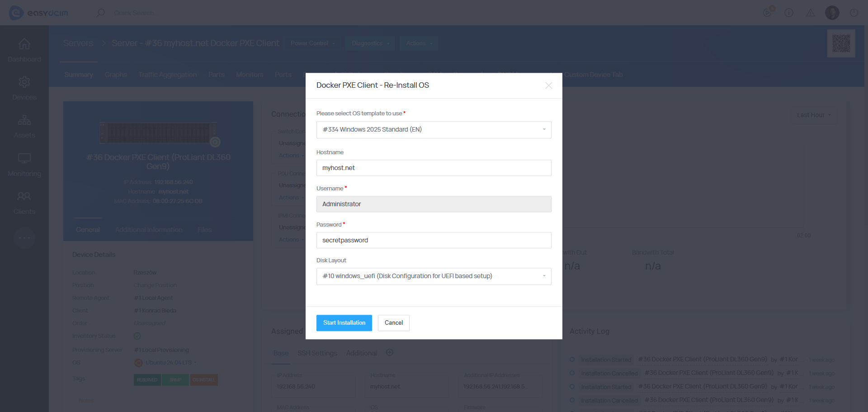Cancel the Re-Install OS dialog
Viewport: 868px width, 412px height.
click(x=394, y=323)
